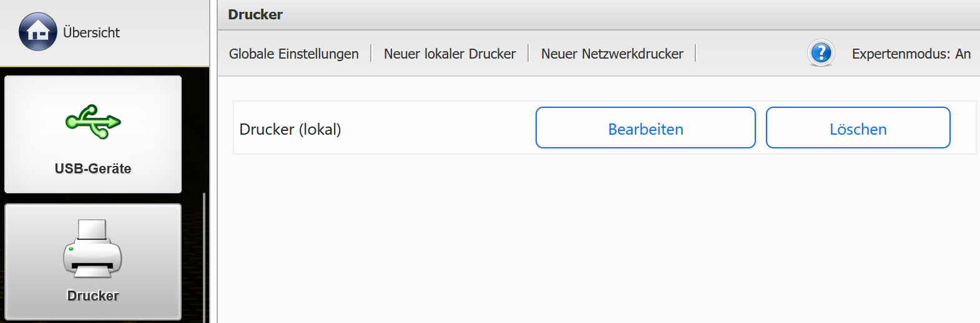Screen dimensions: 980x323
Task: Click the Drucker panel header title
Action: [x=255, y=14]
